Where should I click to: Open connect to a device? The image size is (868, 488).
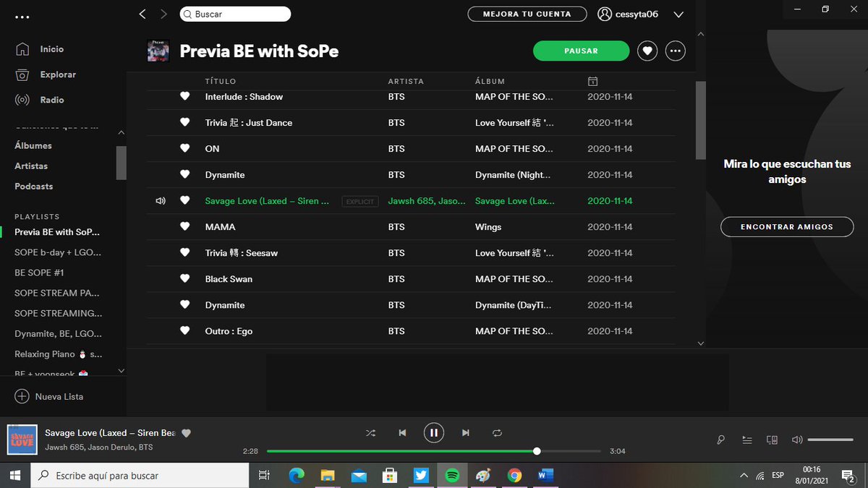[x=772, y=440]
